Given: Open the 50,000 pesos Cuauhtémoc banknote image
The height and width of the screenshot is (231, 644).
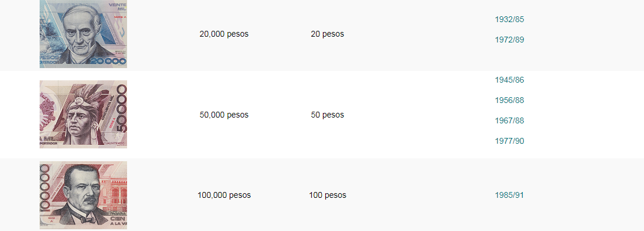Looking at the screenshot, I should (83, 114).
